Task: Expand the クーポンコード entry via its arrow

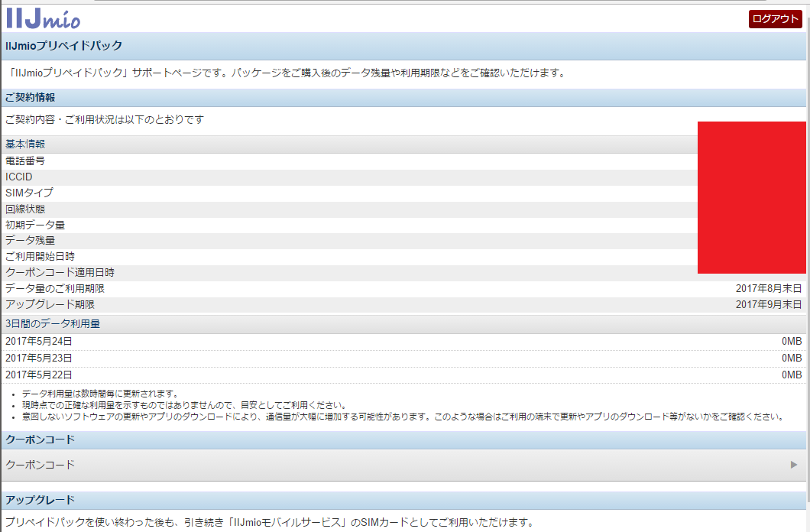Action: (x=795, y=464)
